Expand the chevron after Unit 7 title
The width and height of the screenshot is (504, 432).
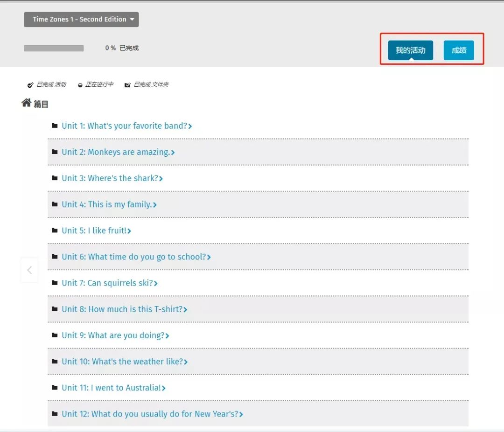click(155, 284)
